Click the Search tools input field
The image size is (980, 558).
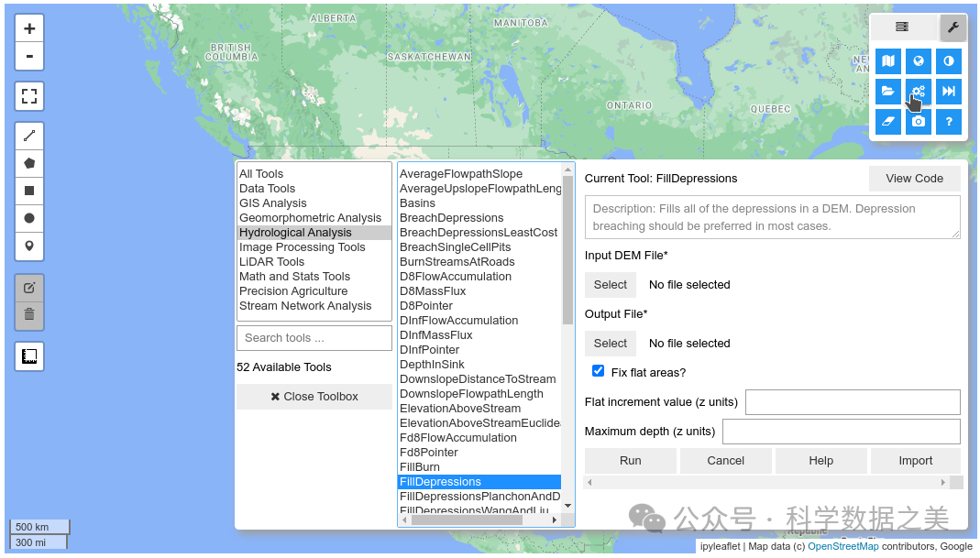point(314,338)
